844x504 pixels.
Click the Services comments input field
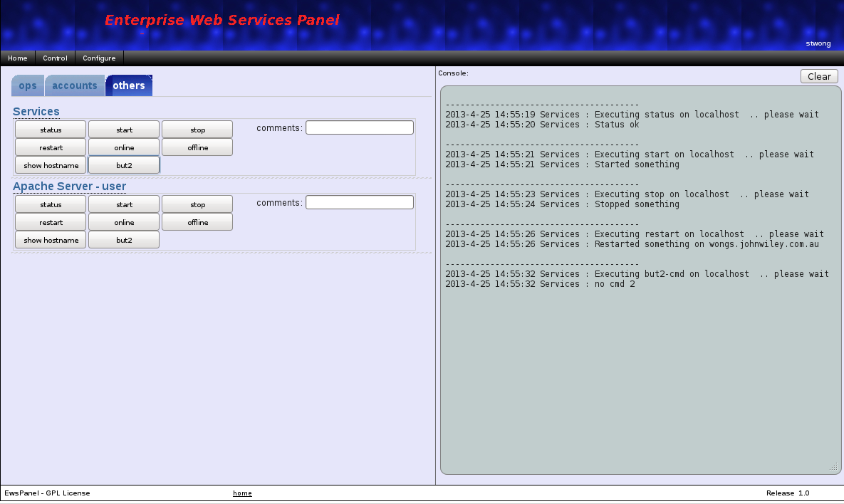[359, 127]
